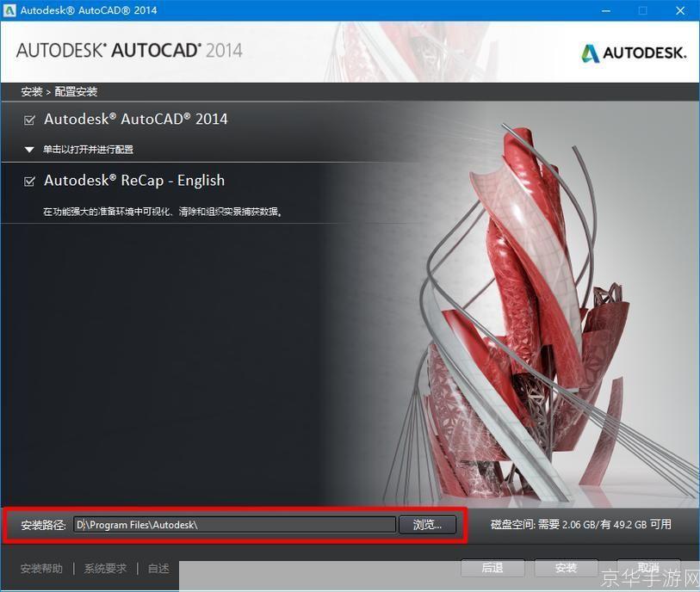Uncheck the Autodesk ReCap - English checkbox
This screenshot has height=592, width=700.
(x=29, y=181)
